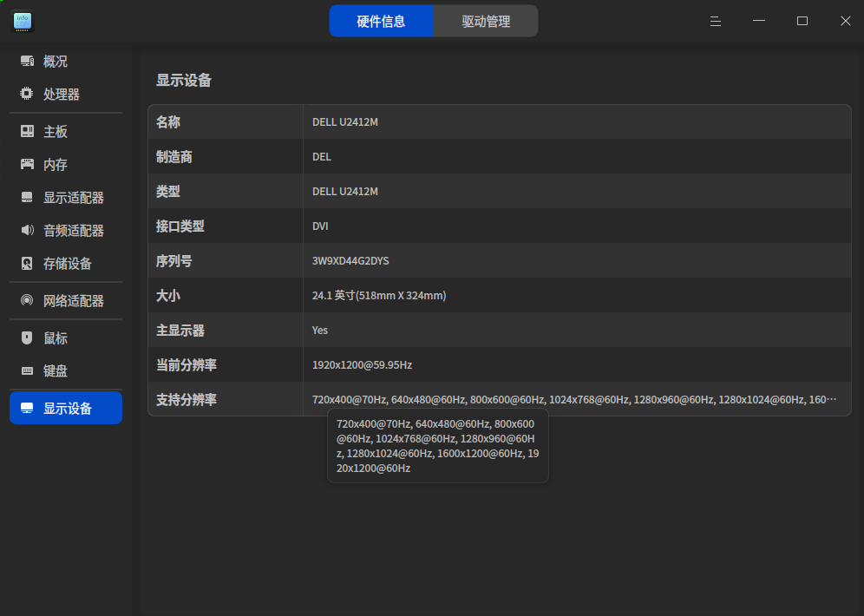The image size is (864, 616).
Task: Click the resolutions tooltip popup text
Action: coord(438,446)
